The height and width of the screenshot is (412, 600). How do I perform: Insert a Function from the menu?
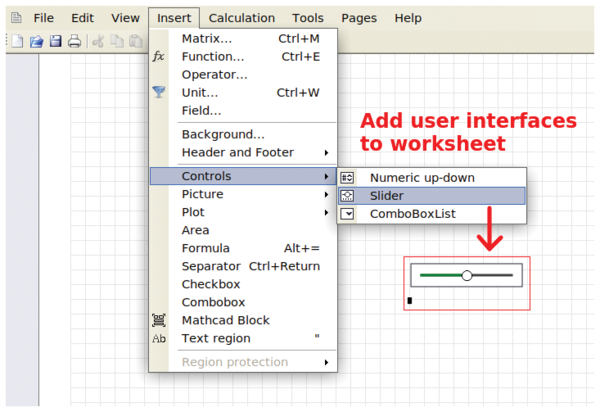point(212,56)
